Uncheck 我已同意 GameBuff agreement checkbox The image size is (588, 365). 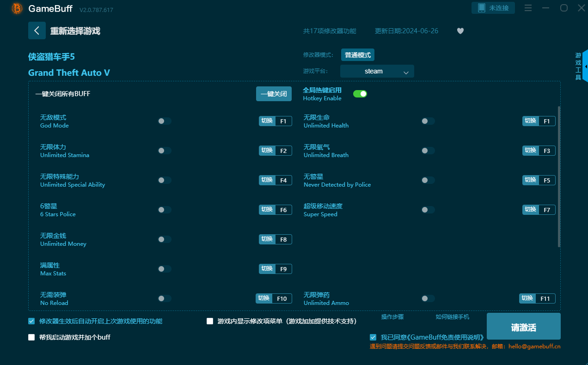tap(373, 337)
